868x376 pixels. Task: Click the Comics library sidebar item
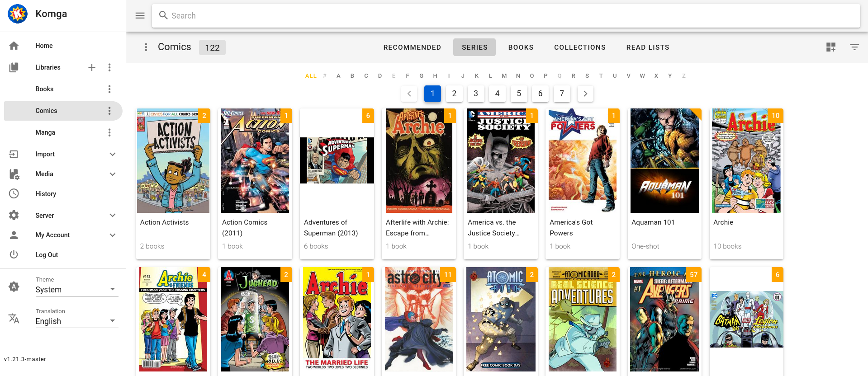point(63,111)
